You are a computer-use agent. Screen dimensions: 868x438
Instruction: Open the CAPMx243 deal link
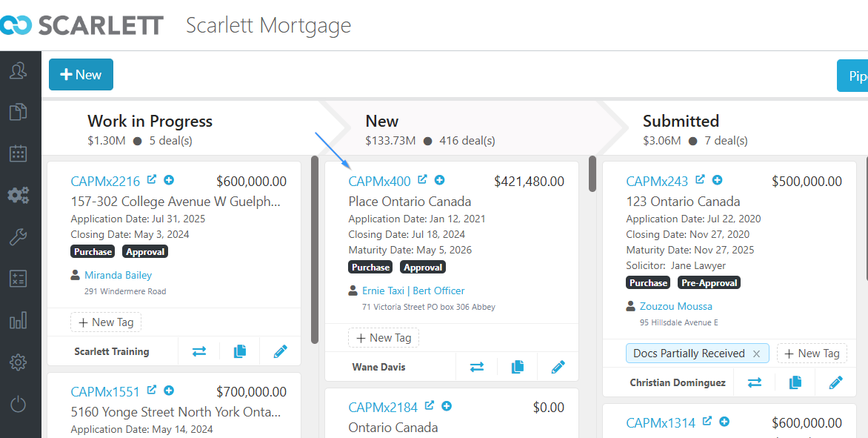pyautogui.click(x=657, y=181)
